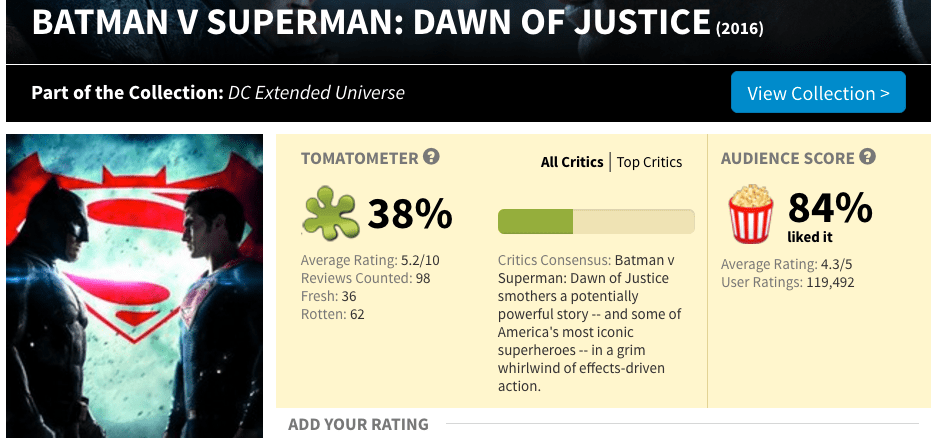Click the Tomatometer section heading
This screenshot has width=946, height=438.
coord(359,158)
